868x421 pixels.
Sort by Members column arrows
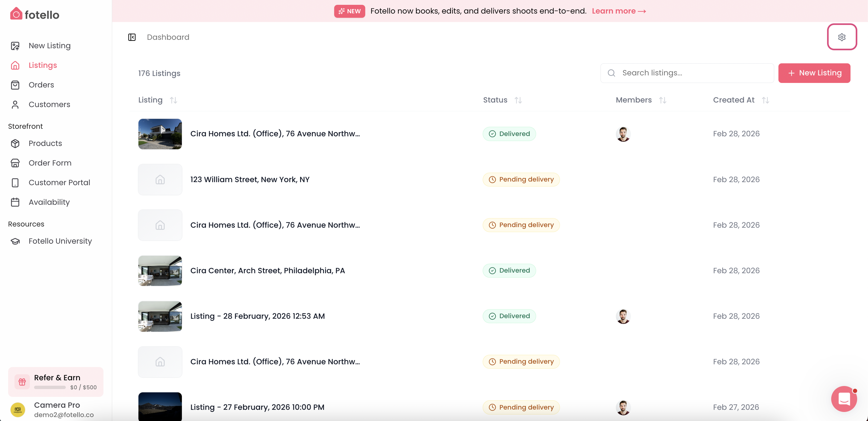coord(662,100)
